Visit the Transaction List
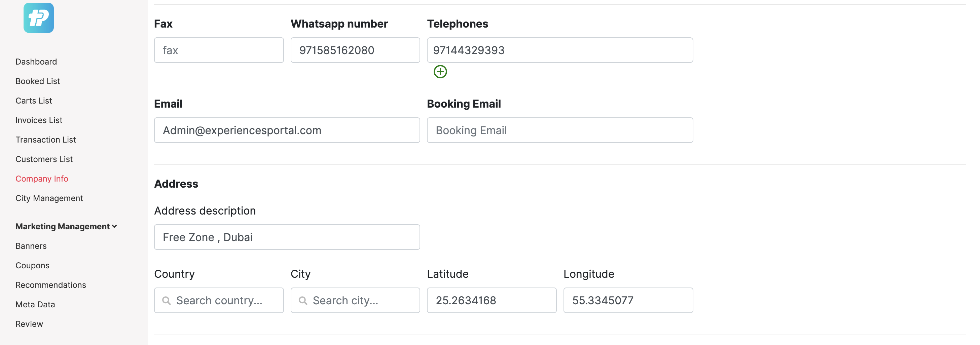The height and width of the screenshot is (345, 980). (x=46, y=139)
